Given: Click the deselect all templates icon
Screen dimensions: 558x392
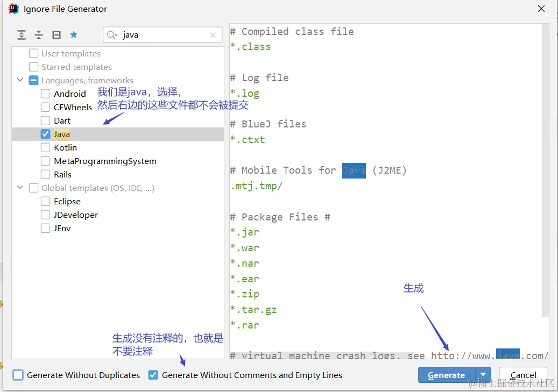Looking at the screenshot, I should [x=56, y=35].
